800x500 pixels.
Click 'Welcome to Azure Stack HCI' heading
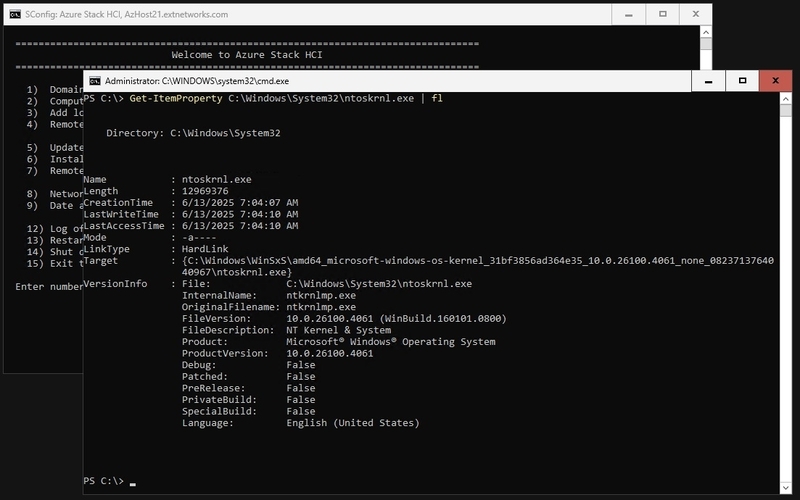[x=247, y=55]
